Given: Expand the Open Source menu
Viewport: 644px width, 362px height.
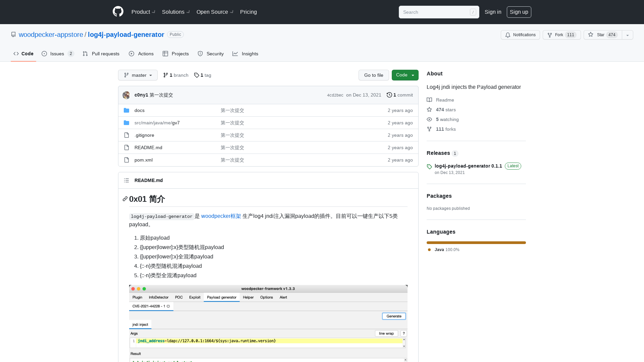Looking at the screenshot, I should (x=215, y=12).
